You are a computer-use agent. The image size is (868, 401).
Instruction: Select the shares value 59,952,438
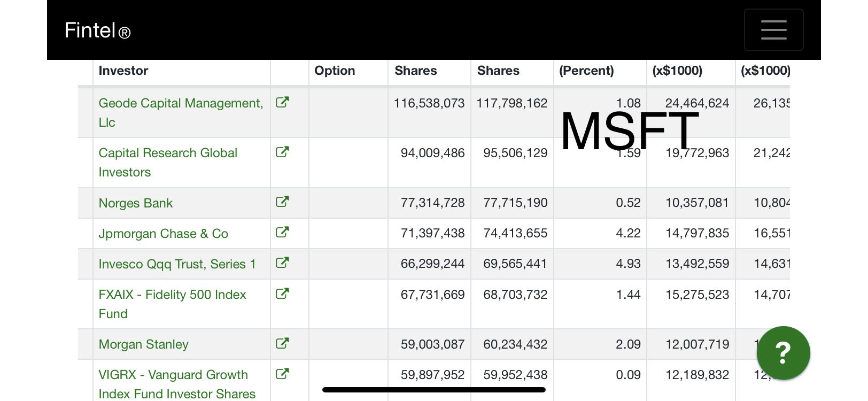(x=515, y=375)
